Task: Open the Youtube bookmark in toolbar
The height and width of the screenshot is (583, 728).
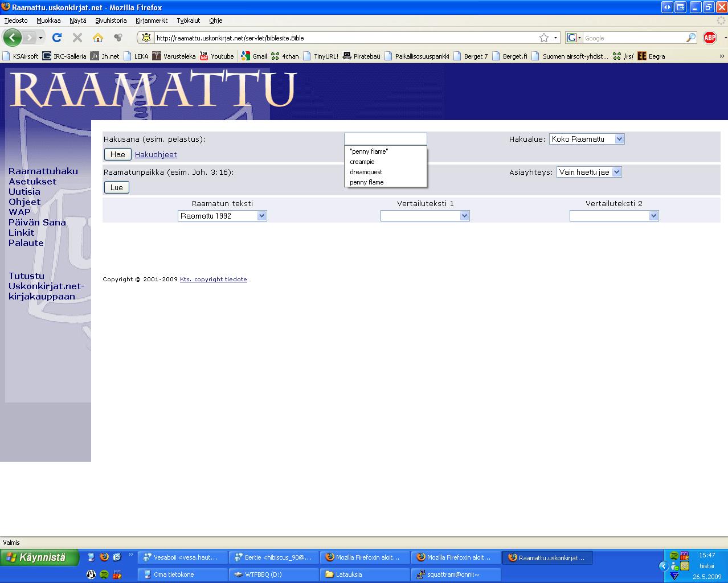Action: coord(216,56)
